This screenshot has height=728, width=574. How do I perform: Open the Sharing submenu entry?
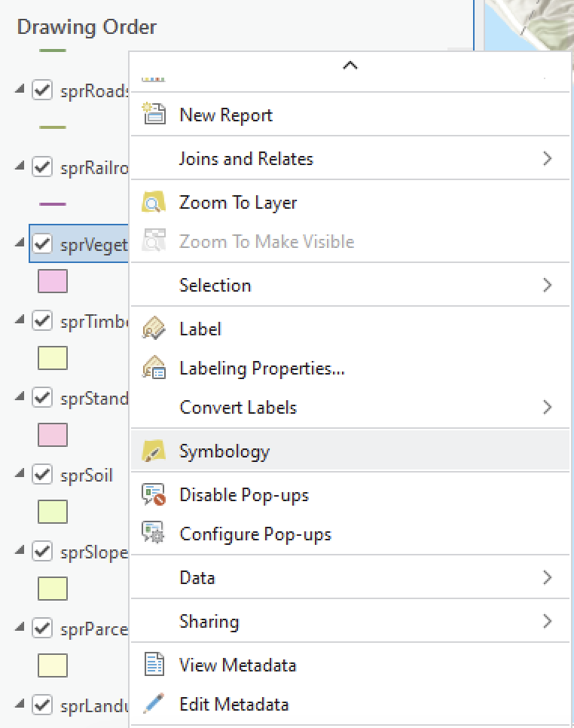coord(209,622)
